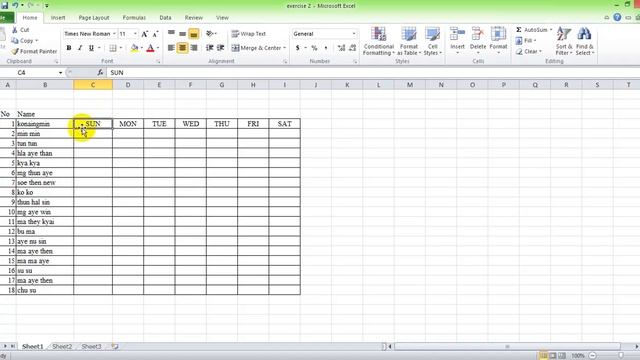Viewport: 640px width, 360px height.
Task: Click the Format Painter brush
Action: coord(15,51)
